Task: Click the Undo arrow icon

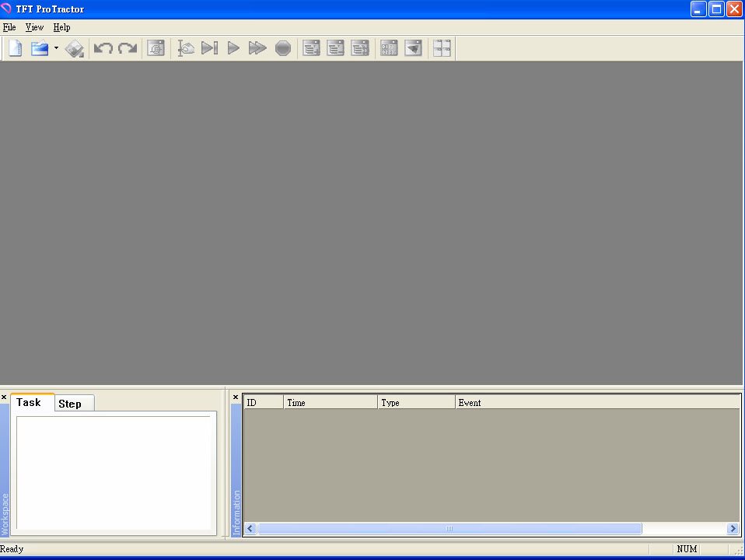Action: pyautogui.click(x=103, y=48)
